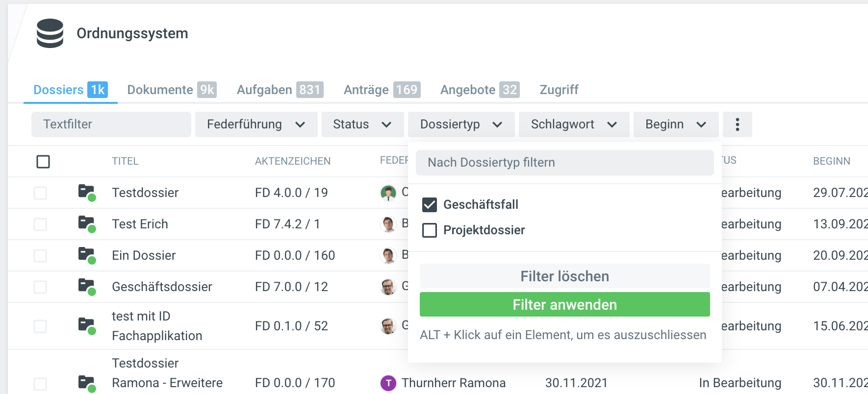This screenshot has width=868, height=394.
Task: Click the dossier folder icon for Testdossier
Action: point(86,192)
